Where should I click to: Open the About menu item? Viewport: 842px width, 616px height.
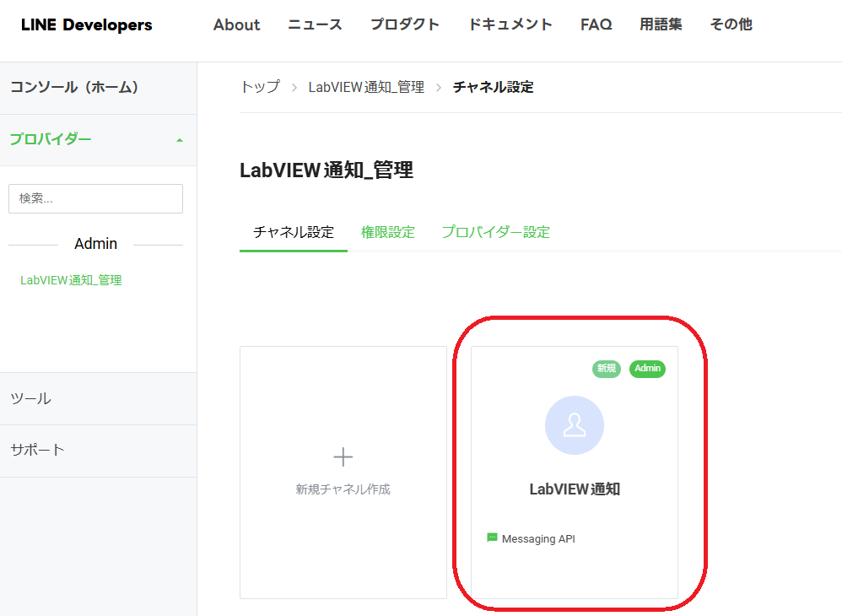tap(236, 24)
